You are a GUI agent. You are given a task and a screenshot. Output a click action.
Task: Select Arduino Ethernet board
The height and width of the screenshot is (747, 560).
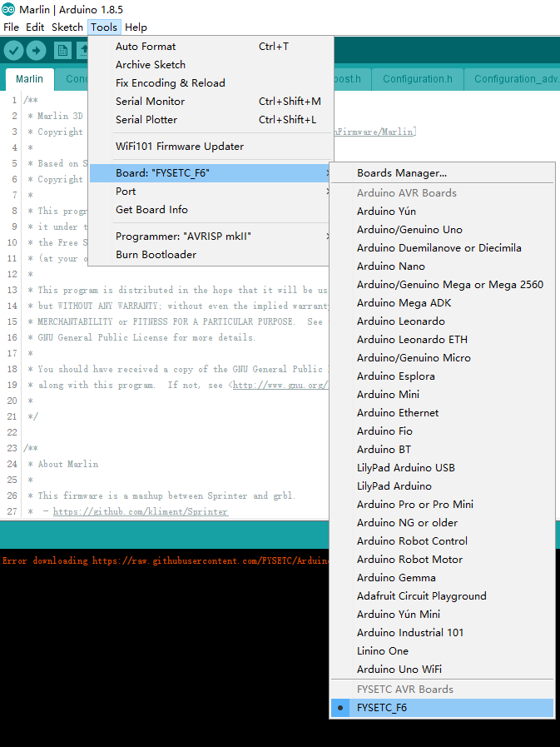443,413
